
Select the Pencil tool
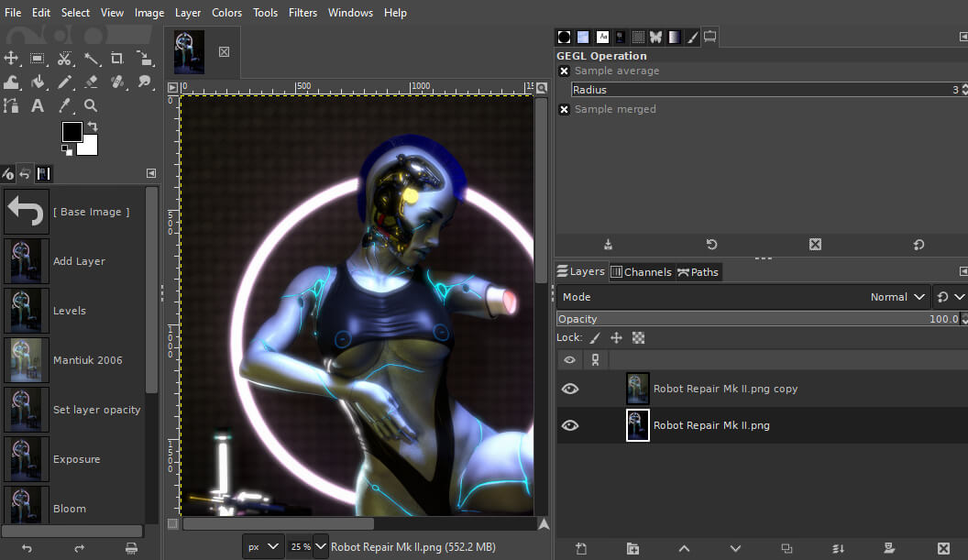(64, 82)
